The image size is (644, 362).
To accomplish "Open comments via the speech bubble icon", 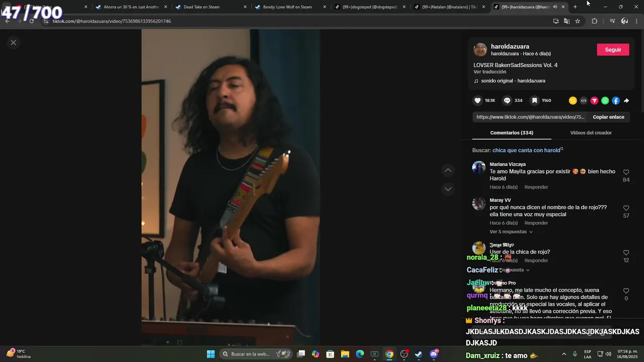I will [x=507, y=101].
